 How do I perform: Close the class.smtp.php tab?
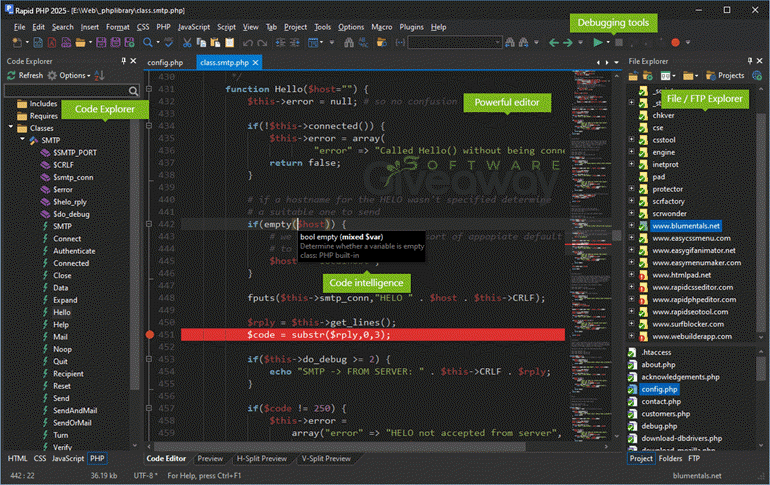click(255, 63)
